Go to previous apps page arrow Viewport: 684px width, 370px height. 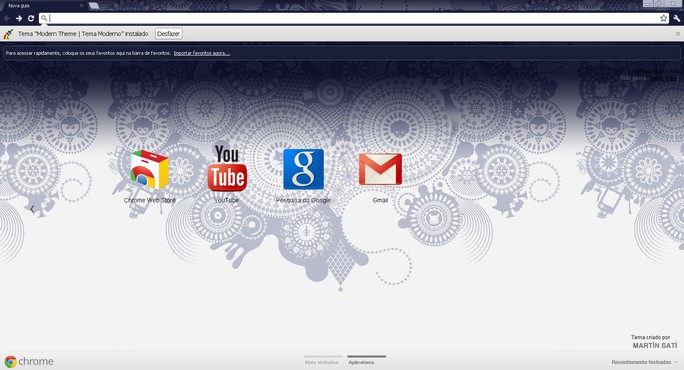point(32,209)
